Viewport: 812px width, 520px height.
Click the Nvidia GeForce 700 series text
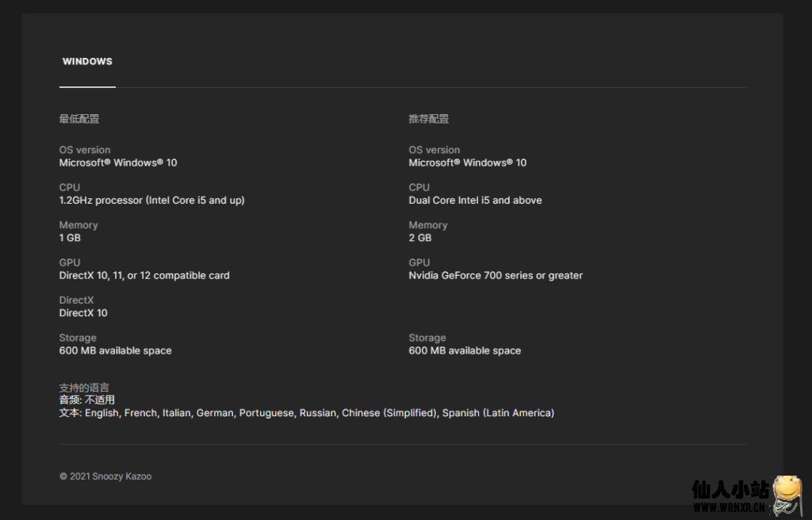coord(496,276)
